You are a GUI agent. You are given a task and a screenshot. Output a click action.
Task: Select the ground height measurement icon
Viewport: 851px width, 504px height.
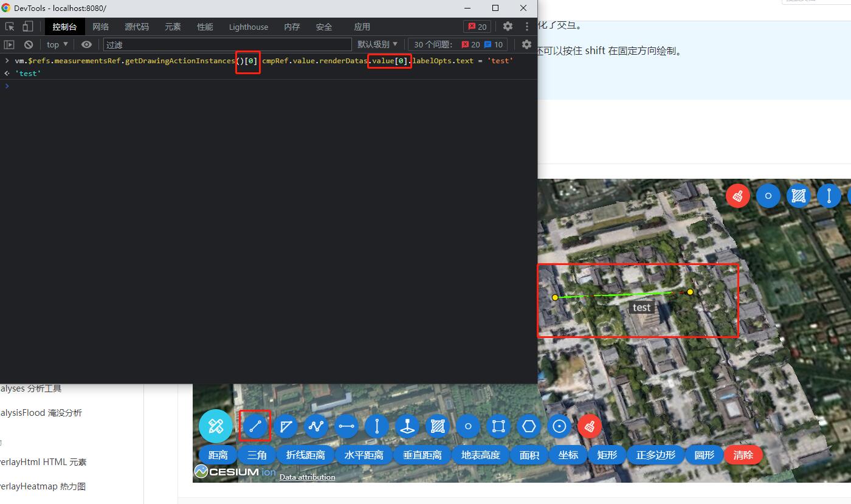(407, 426)
